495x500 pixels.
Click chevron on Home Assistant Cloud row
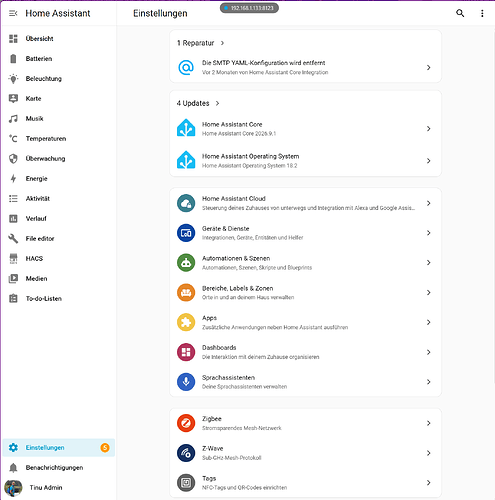click(429, 203)
